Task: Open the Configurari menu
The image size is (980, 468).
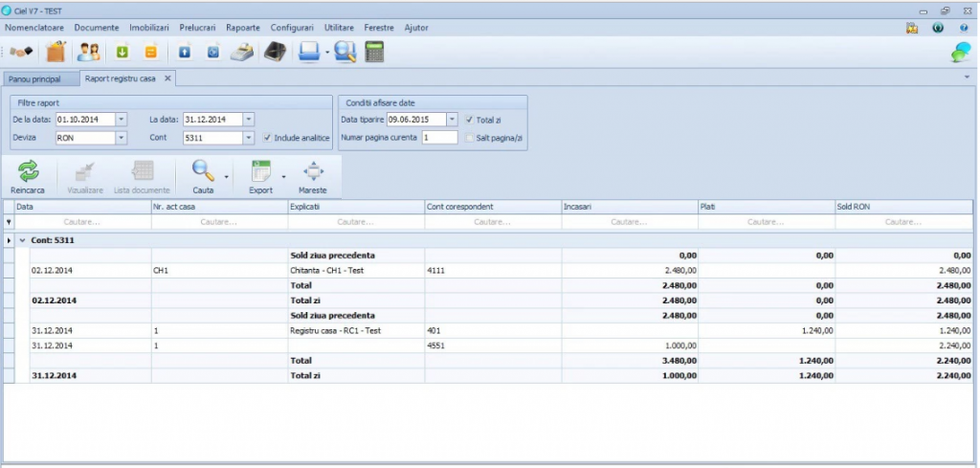Action: (292, 28)
